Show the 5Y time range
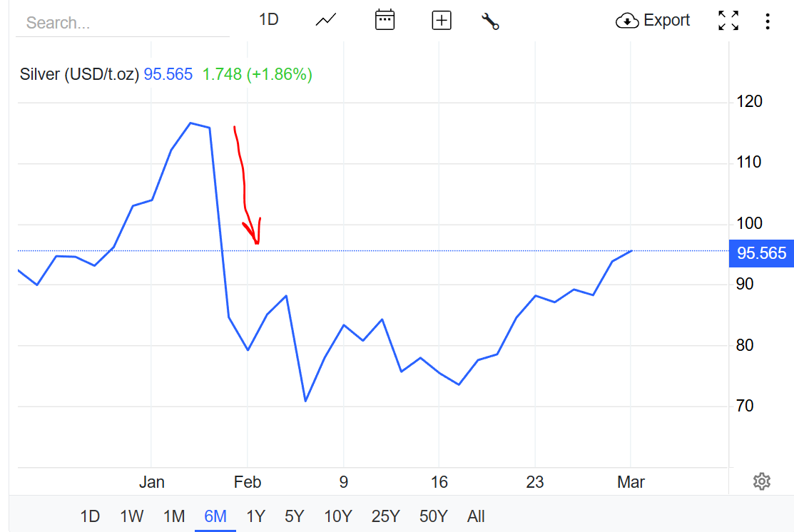 [295, 516]
